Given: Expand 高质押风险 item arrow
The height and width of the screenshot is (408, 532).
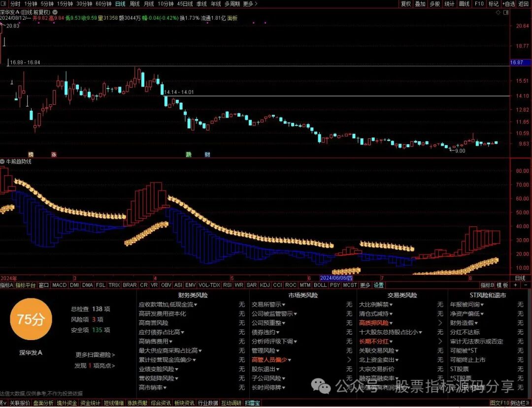Looking at the screenshot, I should click(x=440, y=323).
